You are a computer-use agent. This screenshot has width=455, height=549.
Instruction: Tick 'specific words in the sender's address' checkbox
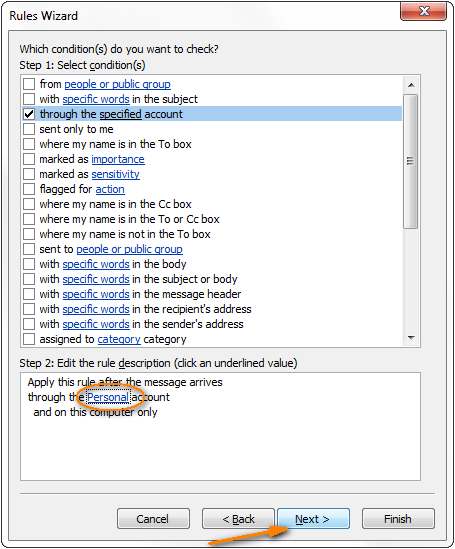click(x=29, y=324)
